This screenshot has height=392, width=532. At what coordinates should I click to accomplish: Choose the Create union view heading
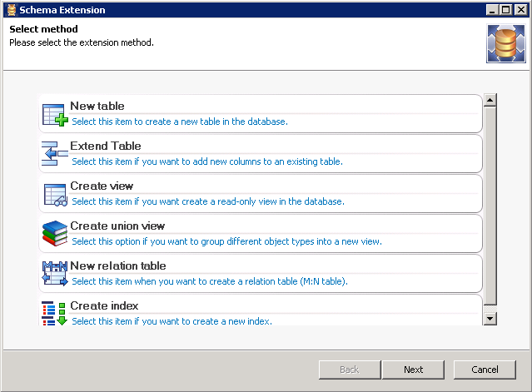pos(117,226)
